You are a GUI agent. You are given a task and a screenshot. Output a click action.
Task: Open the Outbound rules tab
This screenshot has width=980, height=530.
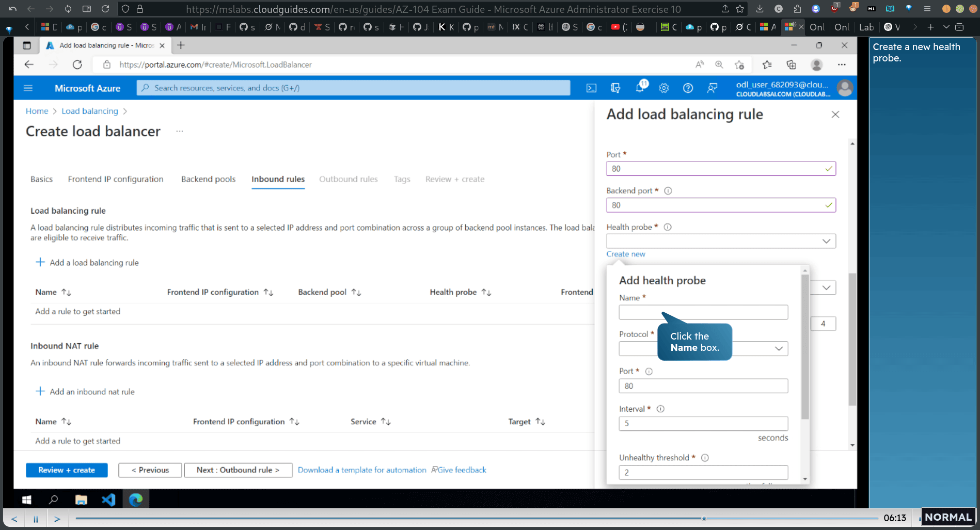(349, 179)
